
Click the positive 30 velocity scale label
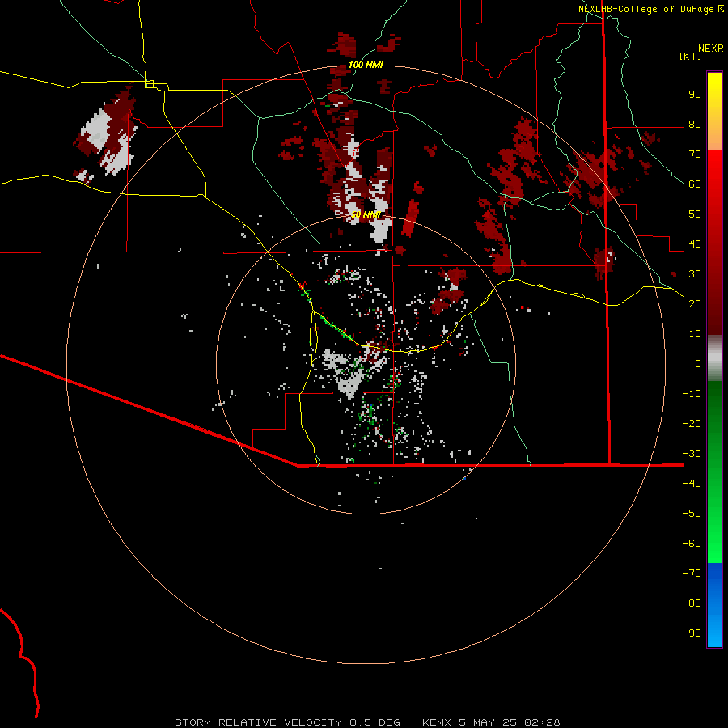click(x=695, y=274)
